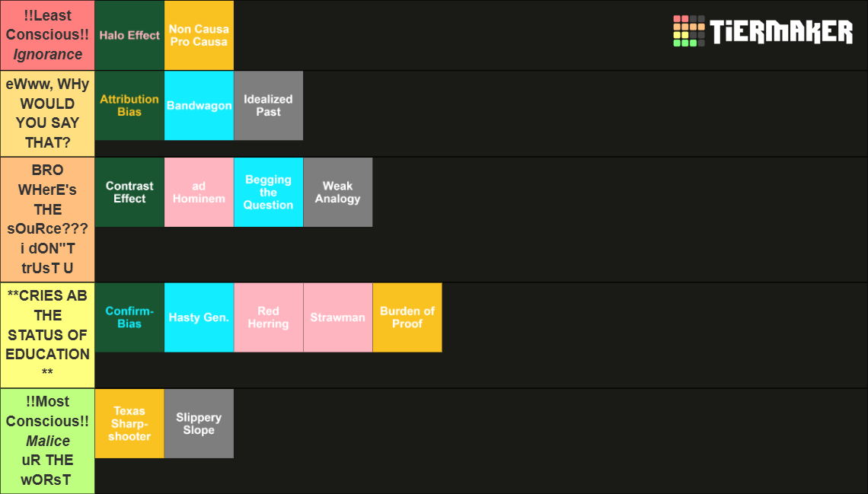Pick the Idealized Past tile

click(269, 105)
